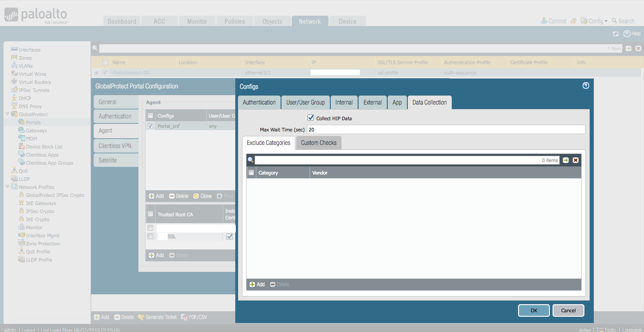Click the exclude categories search field

407,160
